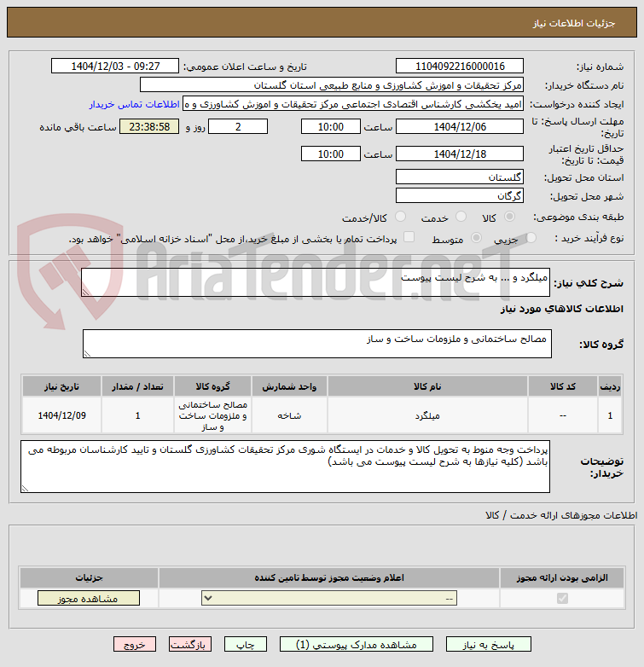Choose the کالا/خدمت radio option
644x667 pixels.
coord(400,217)
